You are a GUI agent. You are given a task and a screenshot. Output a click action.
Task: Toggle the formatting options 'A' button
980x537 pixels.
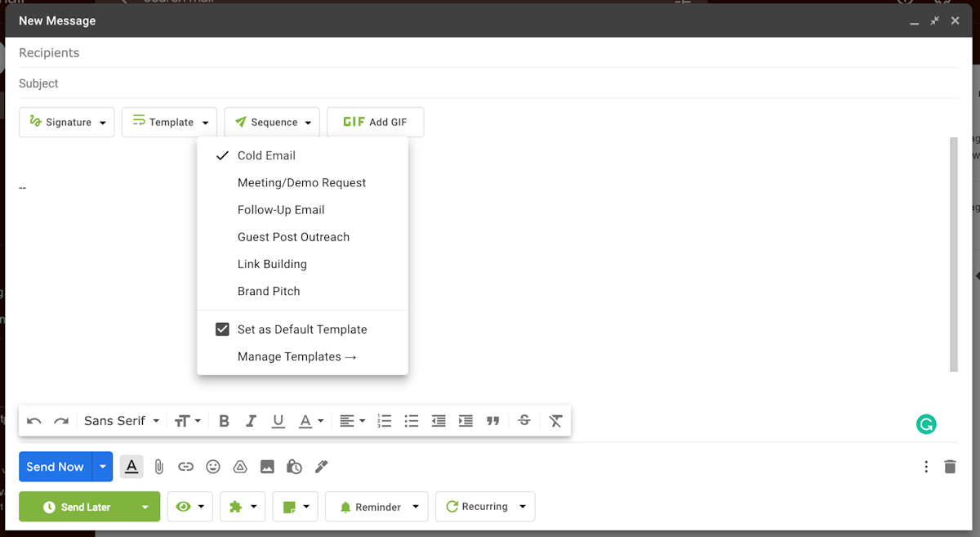tap(132, 467)
